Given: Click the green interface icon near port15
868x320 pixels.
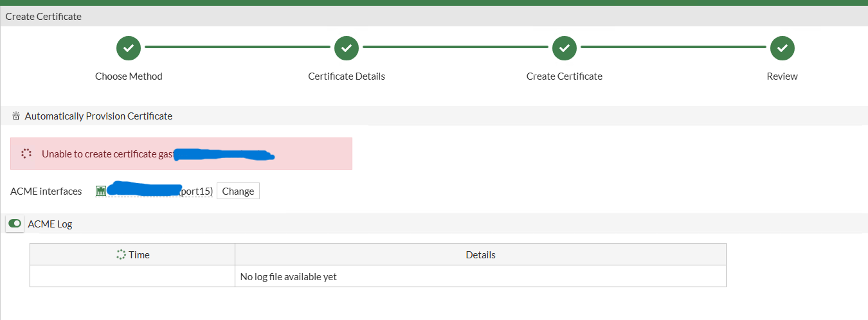Looking at the screenshot, I should tap(101, 191).
